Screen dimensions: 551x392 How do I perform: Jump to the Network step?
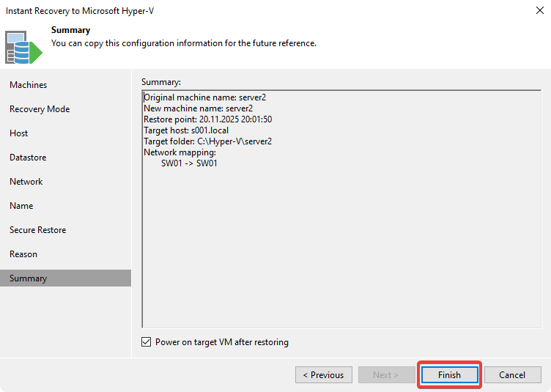pyautogui.click(x=26, y=182)
